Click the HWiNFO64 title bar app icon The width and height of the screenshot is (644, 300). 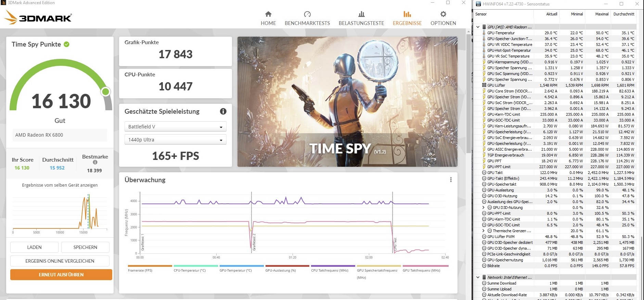(478, 4)
